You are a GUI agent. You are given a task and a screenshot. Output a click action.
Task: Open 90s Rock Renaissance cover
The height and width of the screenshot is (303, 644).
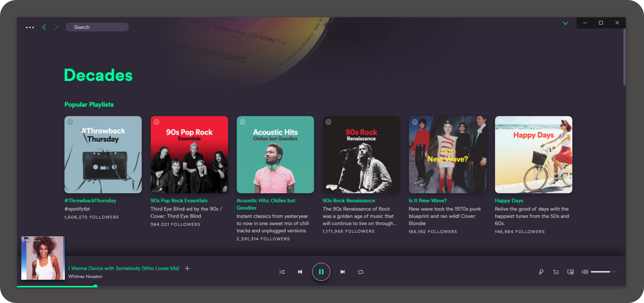coord(361,155)
